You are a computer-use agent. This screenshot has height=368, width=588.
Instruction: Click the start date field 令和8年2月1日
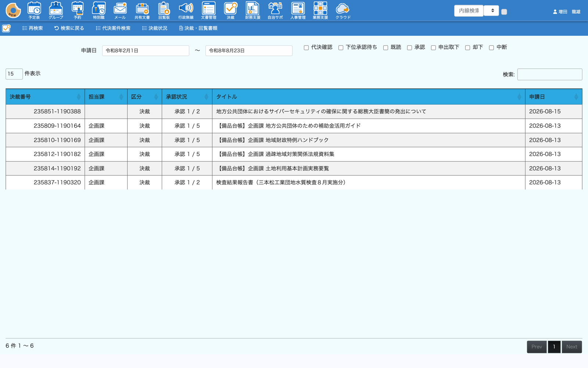[146, 51]
